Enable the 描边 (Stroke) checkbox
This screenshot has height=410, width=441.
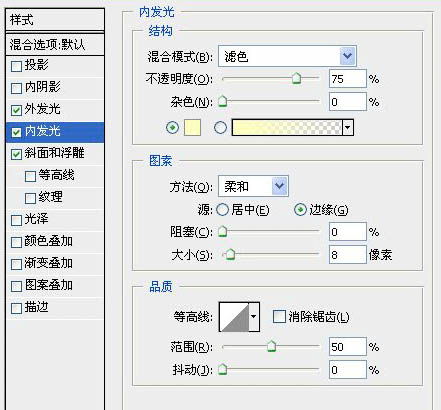coord(16,308)
